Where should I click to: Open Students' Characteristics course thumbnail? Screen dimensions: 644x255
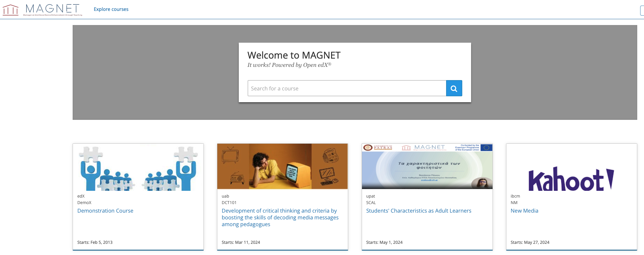point(427,166)
